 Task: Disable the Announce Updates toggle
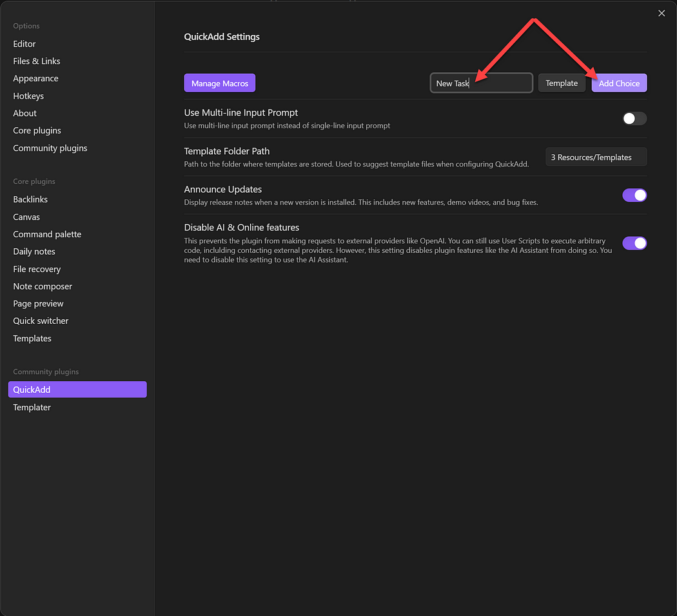pyautogui.click(x=634, y=195)
